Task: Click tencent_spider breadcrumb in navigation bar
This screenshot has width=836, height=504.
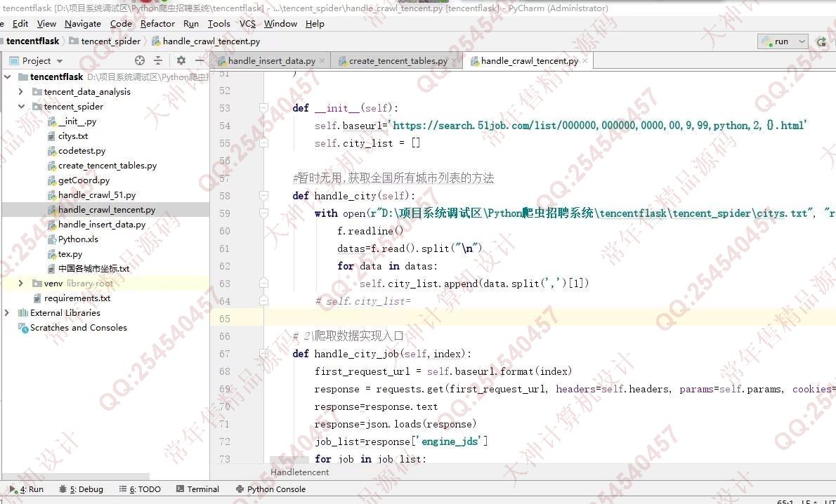Action: pos(105,41)
